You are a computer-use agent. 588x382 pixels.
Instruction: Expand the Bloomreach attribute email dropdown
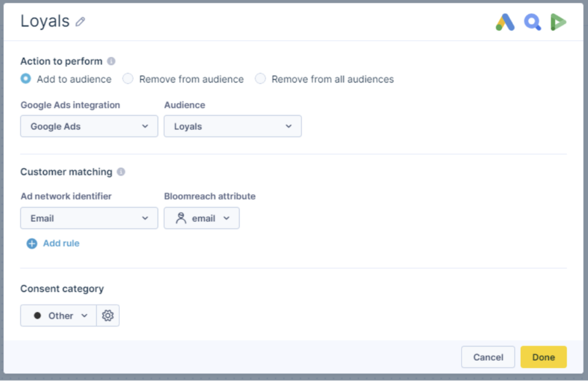point(202,218)
